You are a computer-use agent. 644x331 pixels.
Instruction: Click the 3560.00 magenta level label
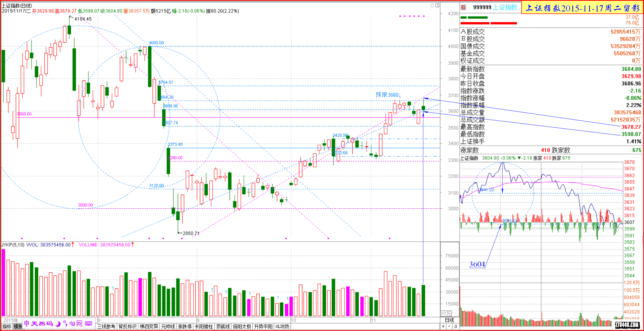tap(24, 114)
